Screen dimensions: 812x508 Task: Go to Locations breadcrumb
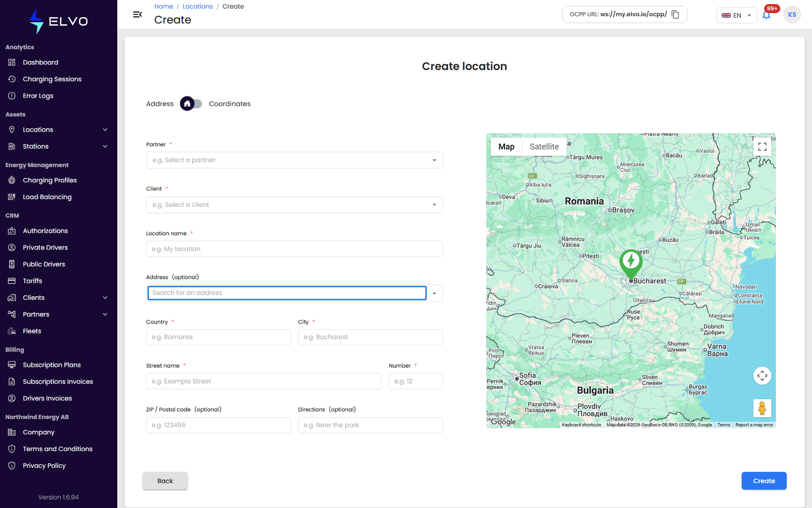click(197, 7)
